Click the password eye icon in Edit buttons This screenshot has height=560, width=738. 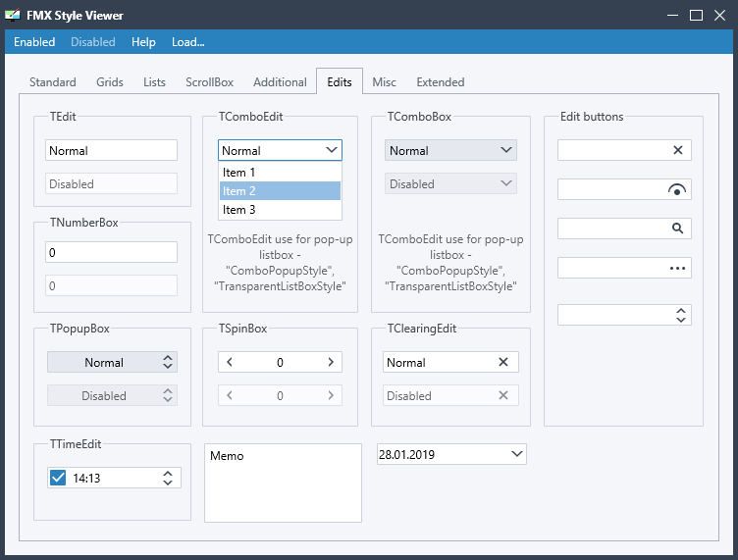click(677, 189)
